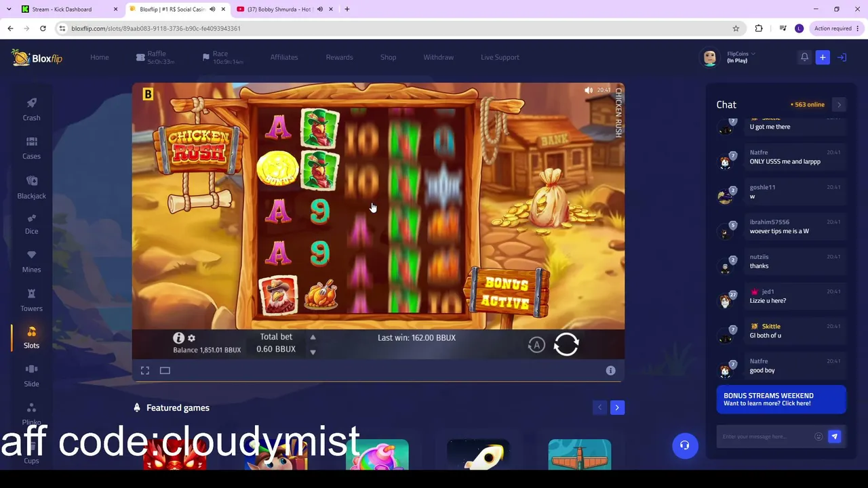
Task: Open the Affiliates page
Action: (x=284, y=58)
